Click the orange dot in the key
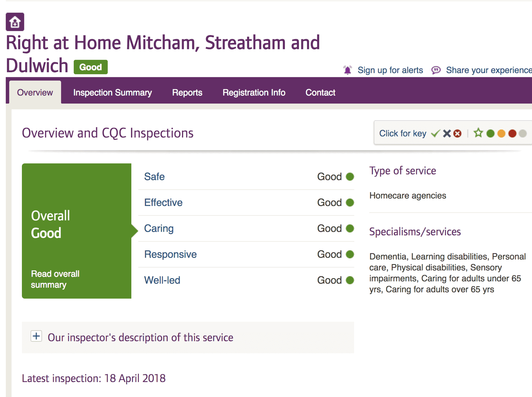 click(501, 134)
